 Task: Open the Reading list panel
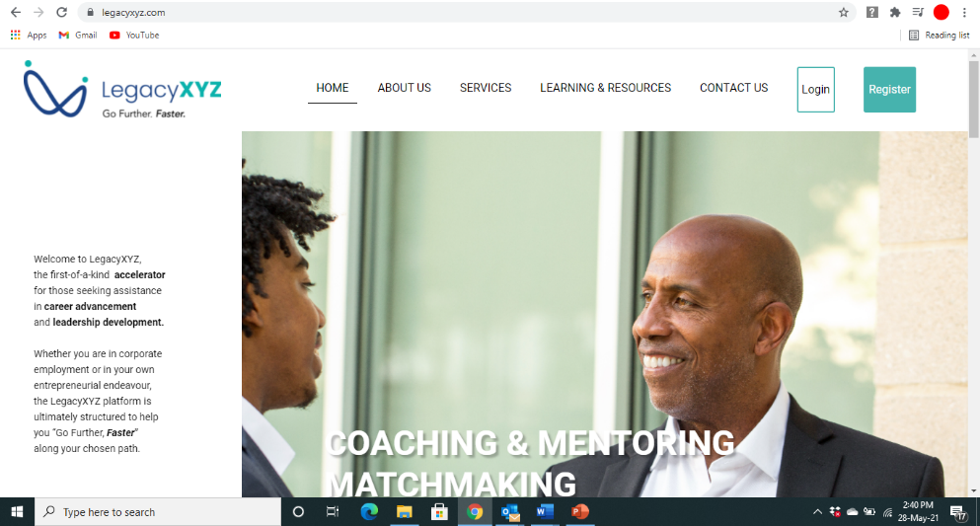pos(940,35)
